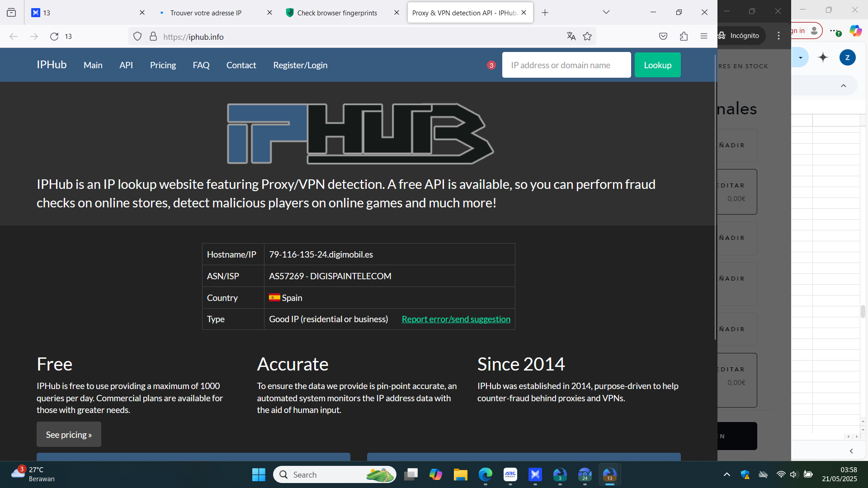
Task: Open the ABC Proxy app on taskbar
Action: point(510,475)
